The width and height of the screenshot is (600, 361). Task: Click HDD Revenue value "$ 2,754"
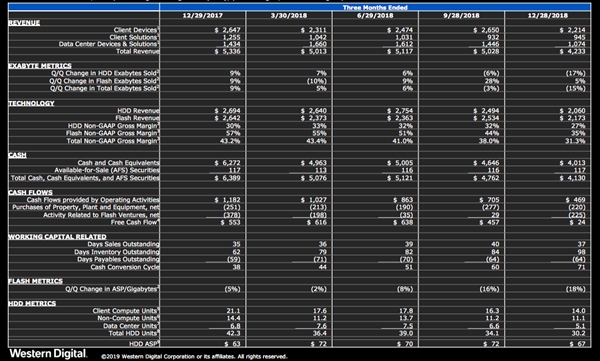(400, 111)
